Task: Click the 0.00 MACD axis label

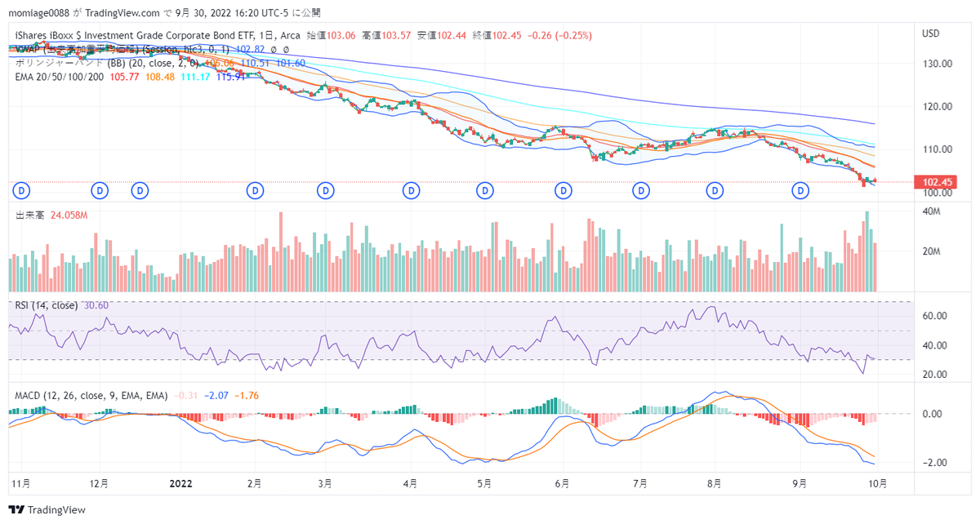Action: (x=934, y=414)
